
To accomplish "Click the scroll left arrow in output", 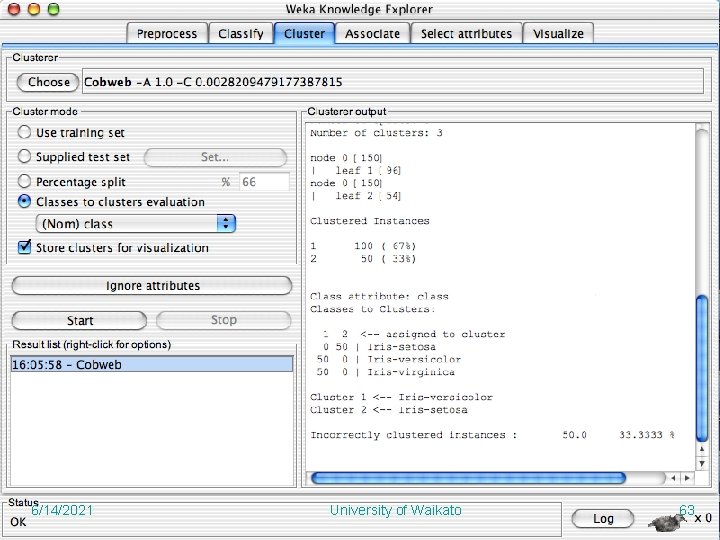I will [673, 478].
